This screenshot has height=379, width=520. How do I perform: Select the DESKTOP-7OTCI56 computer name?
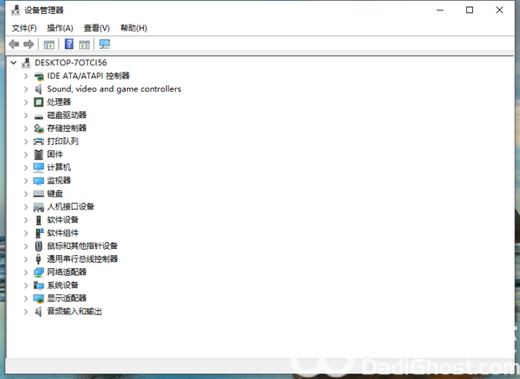click(x=71, y=63)
